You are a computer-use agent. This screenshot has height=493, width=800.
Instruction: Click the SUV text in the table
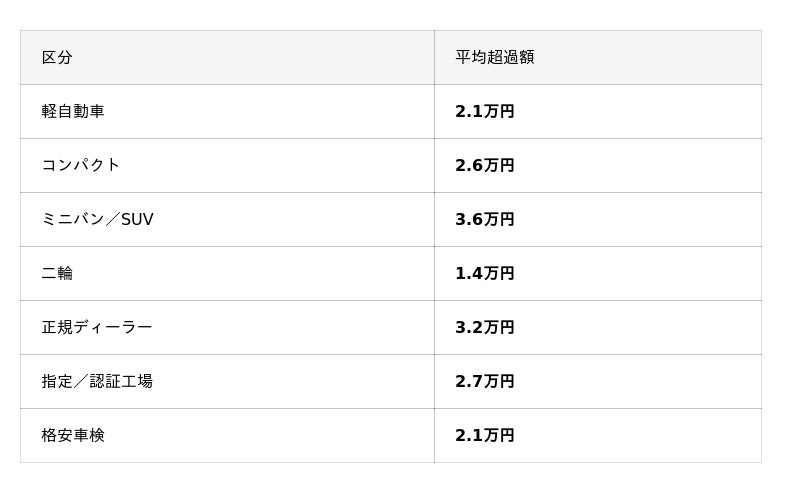(x=137, y=220)
